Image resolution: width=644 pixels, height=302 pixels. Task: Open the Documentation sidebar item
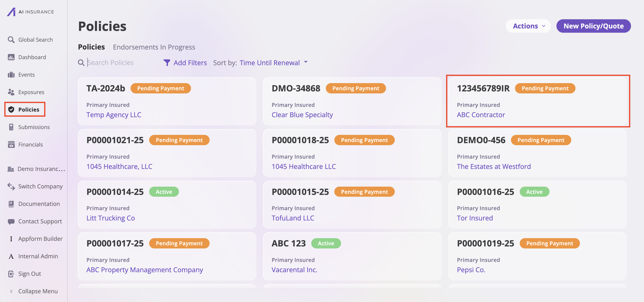point(39,204)
